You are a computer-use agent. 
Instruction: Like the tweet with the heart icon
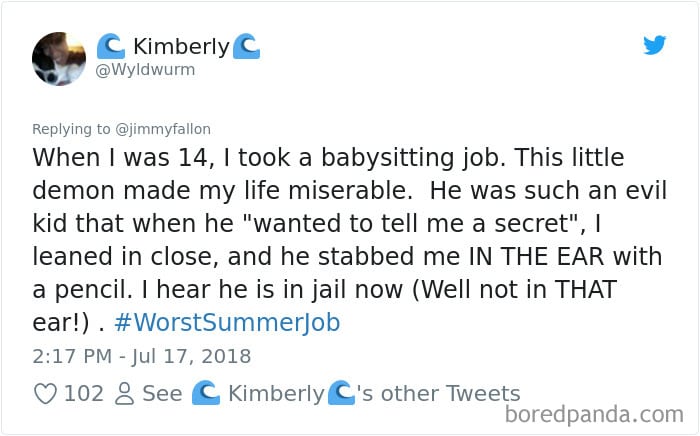pyautogui.click(x=45, y=394)
